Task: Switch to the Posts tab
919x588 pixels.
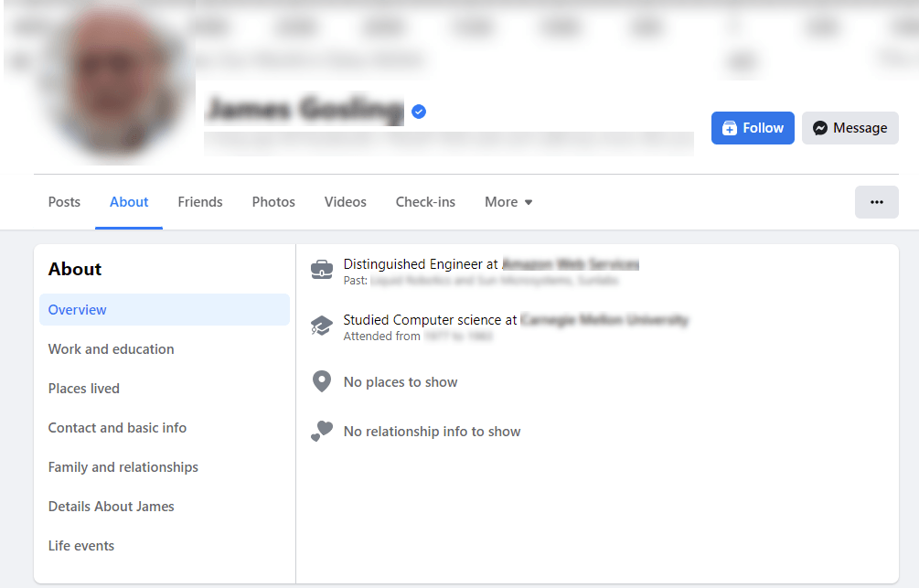Action: (x=64, y=202)
